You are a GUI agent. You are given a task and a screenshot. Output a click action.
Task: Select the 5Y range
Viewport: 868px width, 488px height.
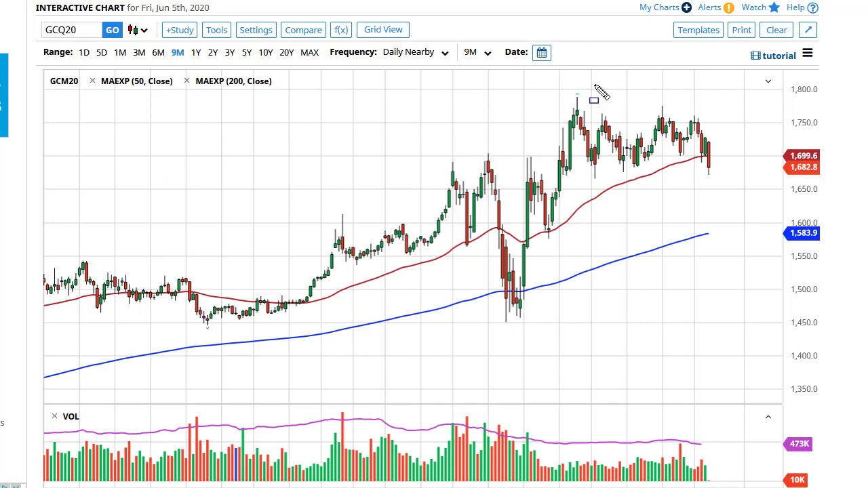point(247,52)
